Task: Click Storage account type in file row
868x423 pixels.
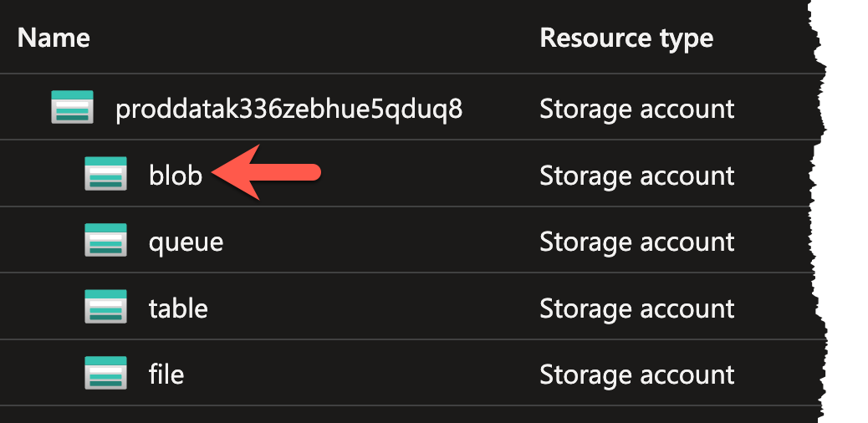Action: click(x=636, y=375)
